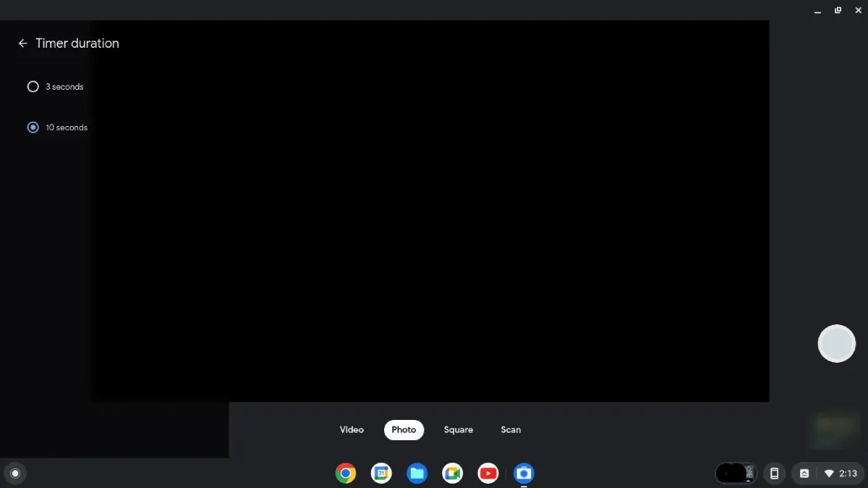Click the screen capture tray icon

coord(804,473)
